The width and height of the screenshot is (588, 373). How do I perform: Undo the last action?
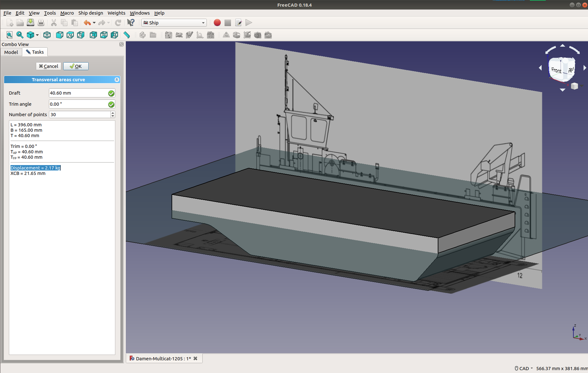pyautogui.click(x=87, y=23)
